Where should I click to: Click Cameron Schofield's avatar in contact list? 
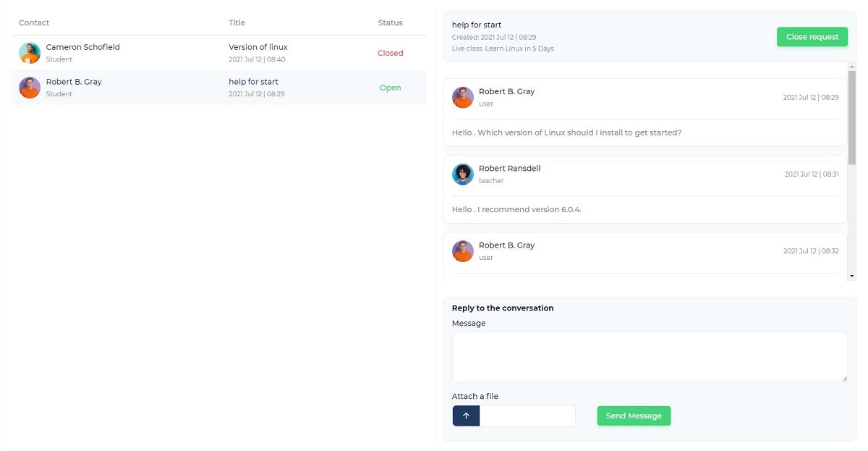click(30, 53)
